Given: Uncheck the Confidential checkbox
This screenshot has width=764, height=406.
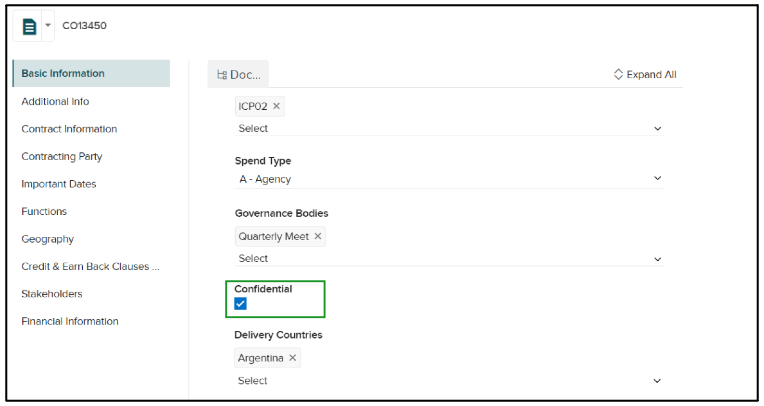Looking at the screenshot, I should [x=240, y=304].
